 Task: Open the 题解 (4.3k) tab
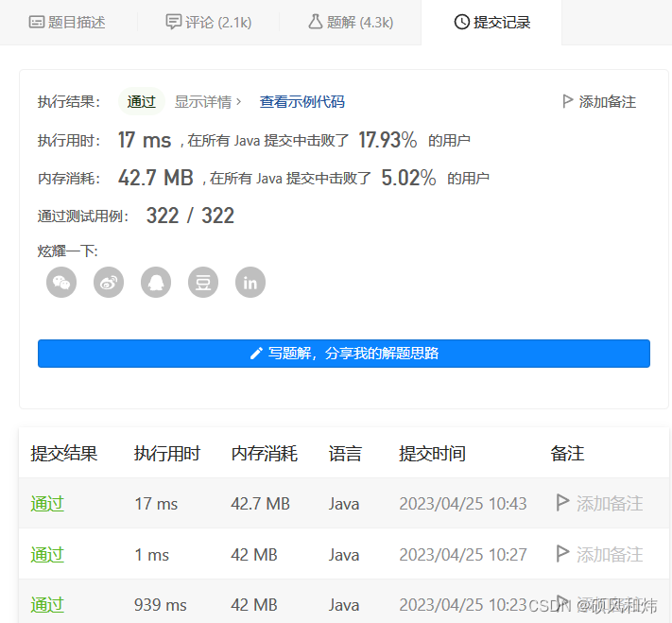tap(351, 22)
